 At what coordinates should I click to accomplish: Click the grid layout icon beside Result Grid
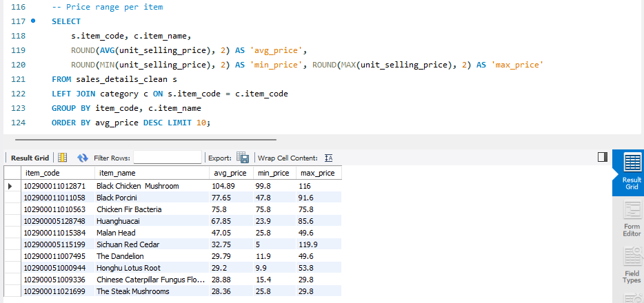click(63, 158)
